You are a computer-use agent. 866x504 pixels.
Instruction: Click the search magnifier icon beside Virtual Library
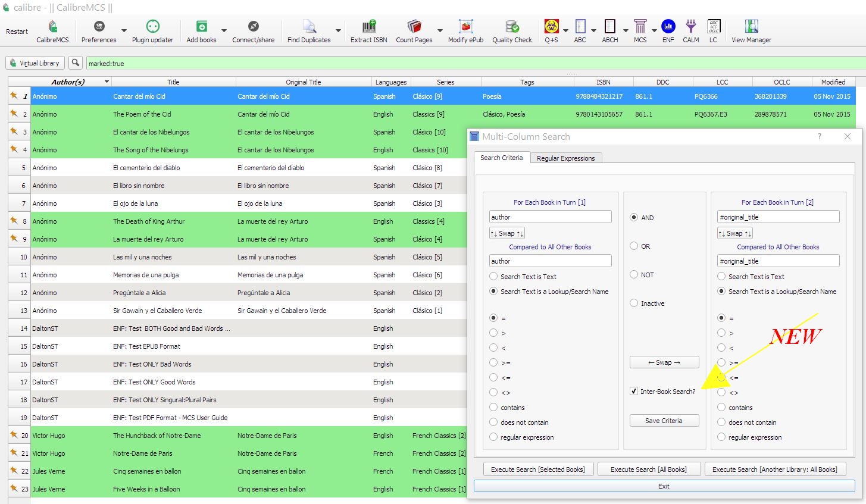click(76, 62)
